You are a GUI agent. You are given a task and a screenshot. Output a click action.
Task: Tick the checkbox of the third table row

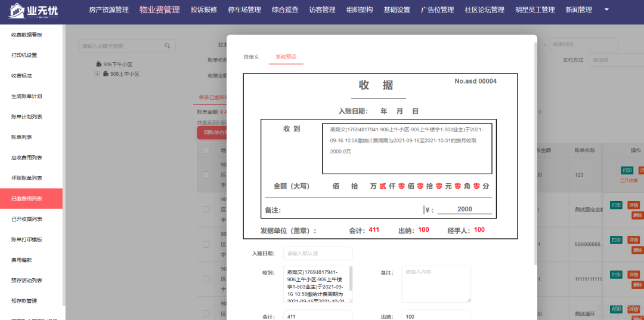[x=206, y=245]
